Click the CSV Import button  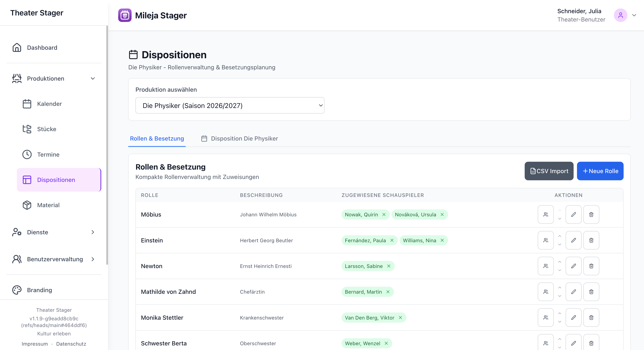pos(549,171)
